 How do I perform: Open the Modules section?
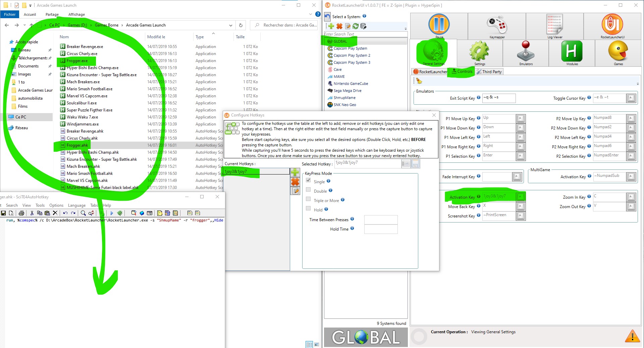point(572,53)
